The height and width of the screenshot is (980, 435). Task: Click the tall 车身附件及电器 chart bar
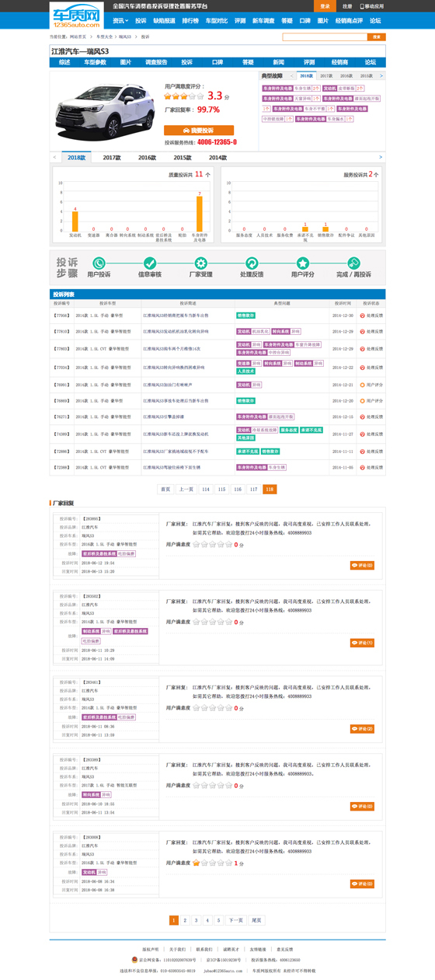pos(200,214)
